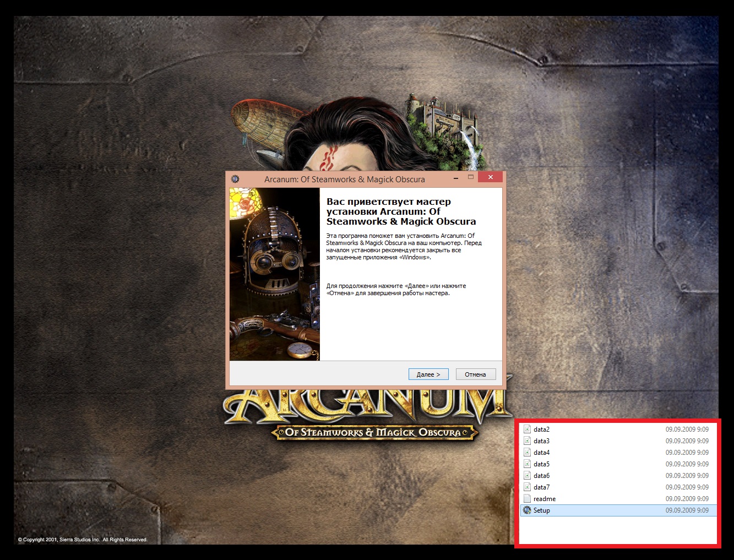The width and height of the screenshot is (734, 560).
Task: Select the data7 file icon
Action: click(x=527, y=487)
